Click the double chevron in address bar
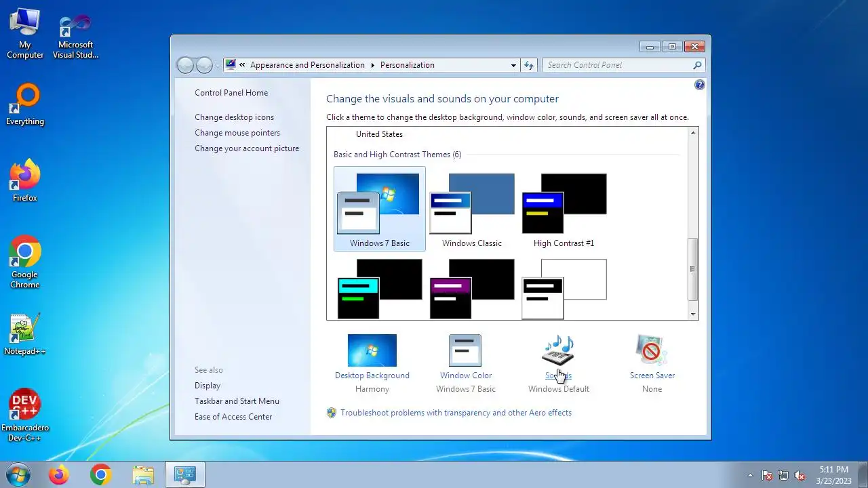The height and width of the screenshot is (488, 868). coord(242,65)
